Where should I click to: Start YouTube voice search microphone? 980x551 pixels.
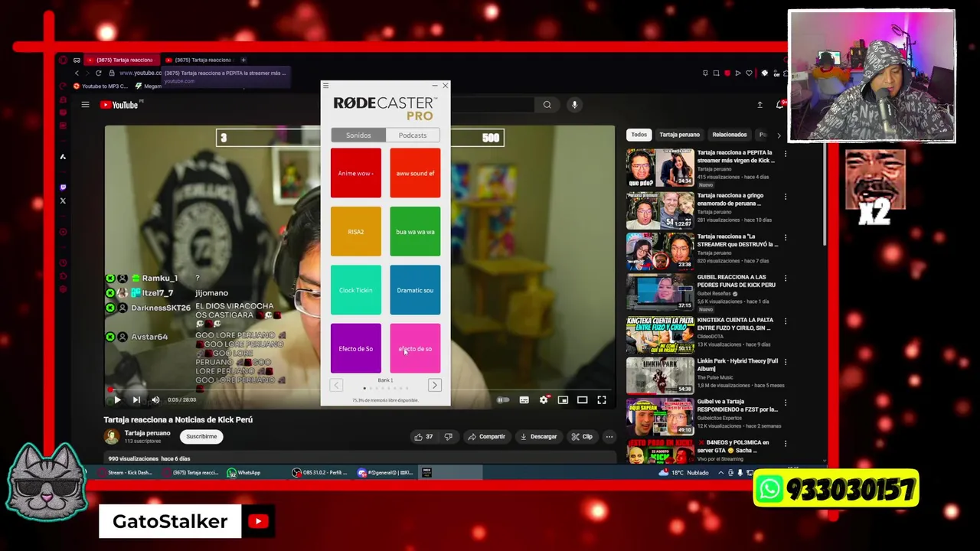pos(574,105)
